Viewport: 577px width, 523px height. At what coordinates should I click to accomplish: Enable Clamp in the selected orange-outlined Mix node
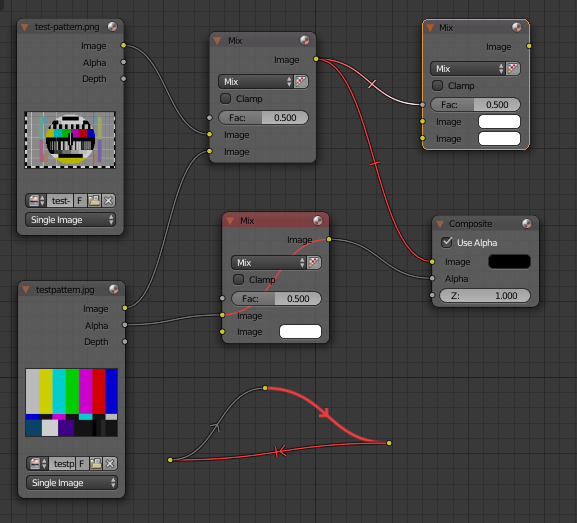click(x=437, y=85)
